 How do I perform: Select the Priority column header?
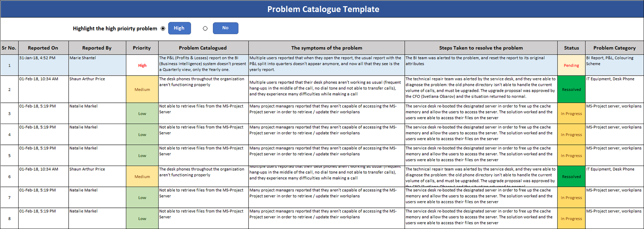pos(142,48)
